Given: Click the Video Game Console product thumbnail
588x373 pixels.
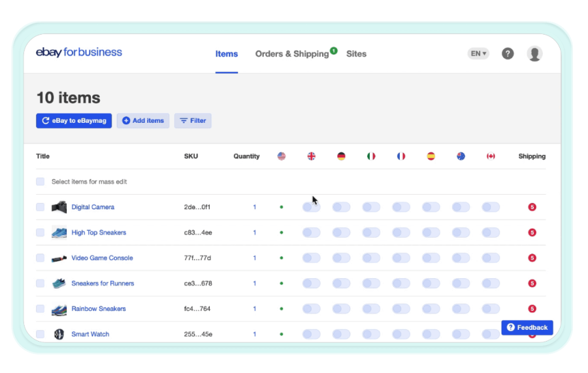Looking at the screenshot, I should point(59,258).
